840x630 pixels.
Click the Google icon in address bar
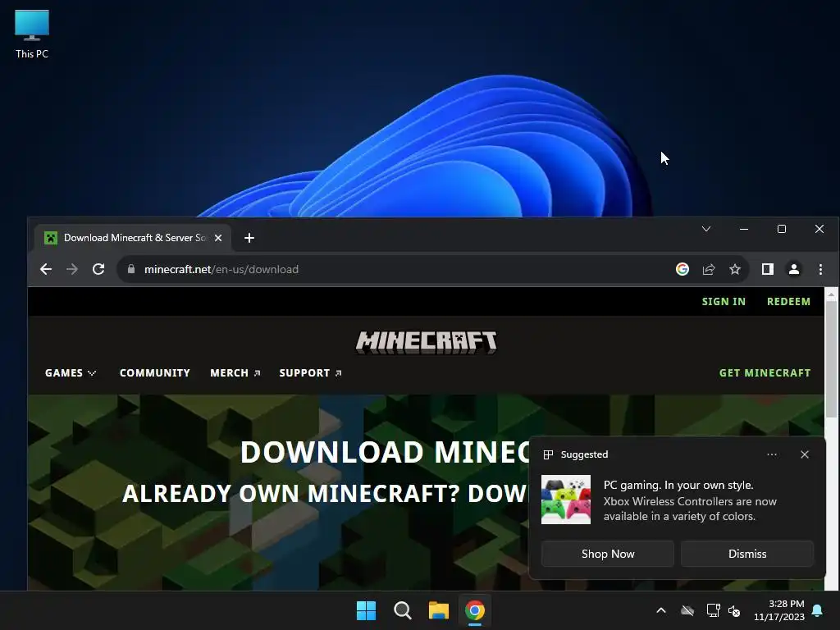(x=682, y=269)
